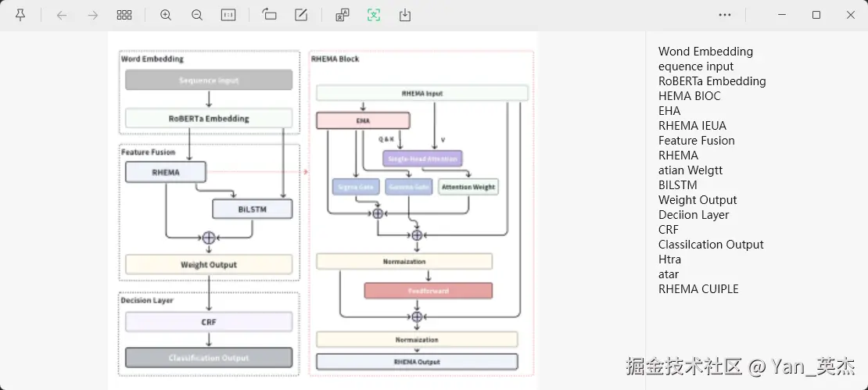
Task: Open the thumbnail grid view
Action: [124, 15]
